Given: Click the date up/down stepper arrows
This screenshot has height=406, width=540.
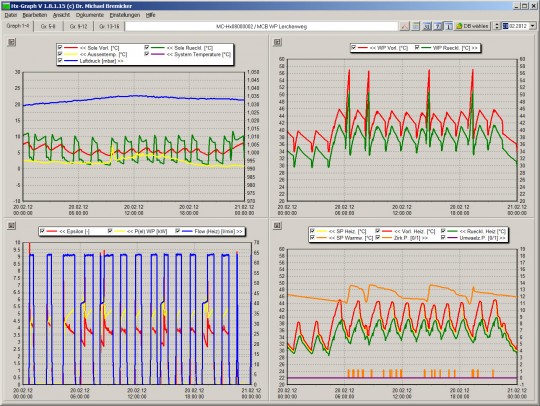Looking at the screenshot, I should [x=497, y=26].
